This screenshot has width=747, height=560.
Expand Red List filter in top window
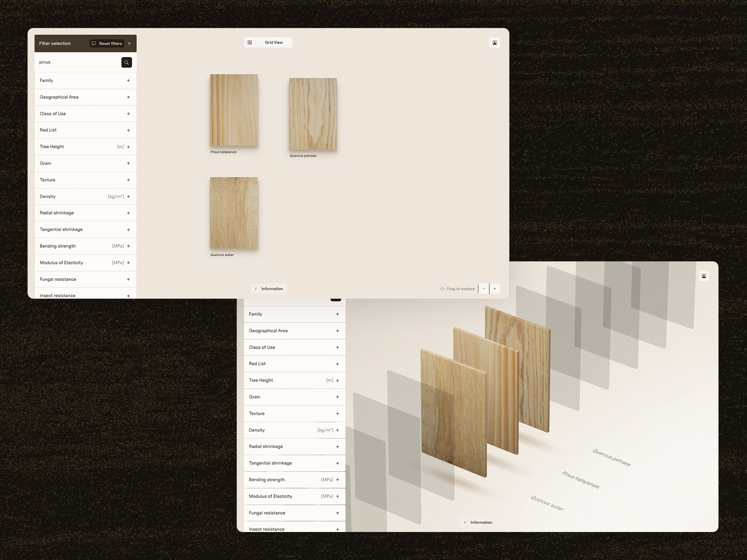(85, 130)
